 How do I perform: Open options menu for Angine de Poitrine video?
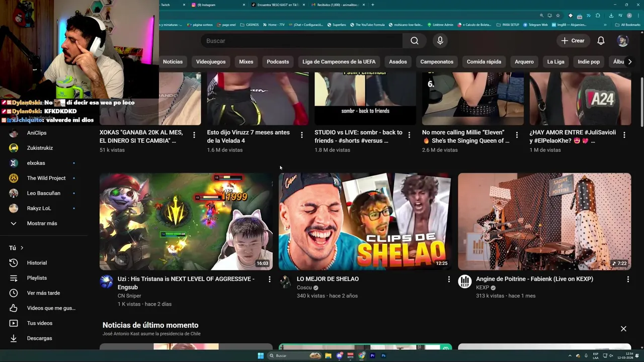point(628,279)
